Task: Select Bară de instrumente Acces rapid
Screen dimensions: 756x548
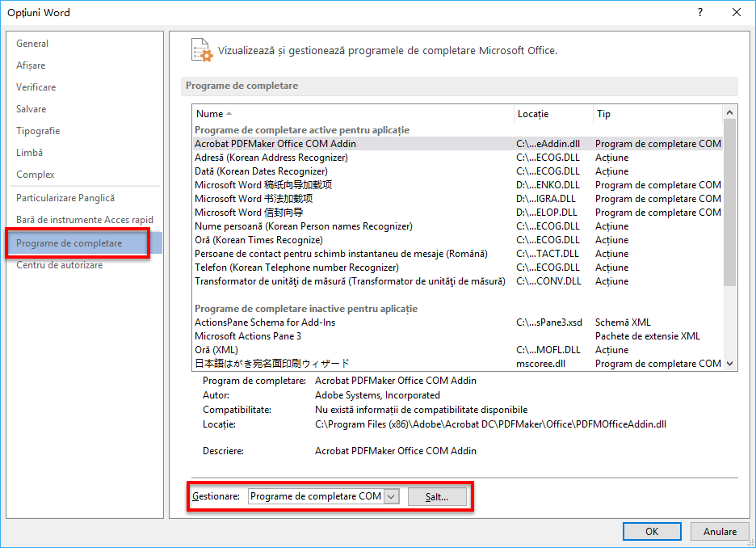Action: click(83, 219)
